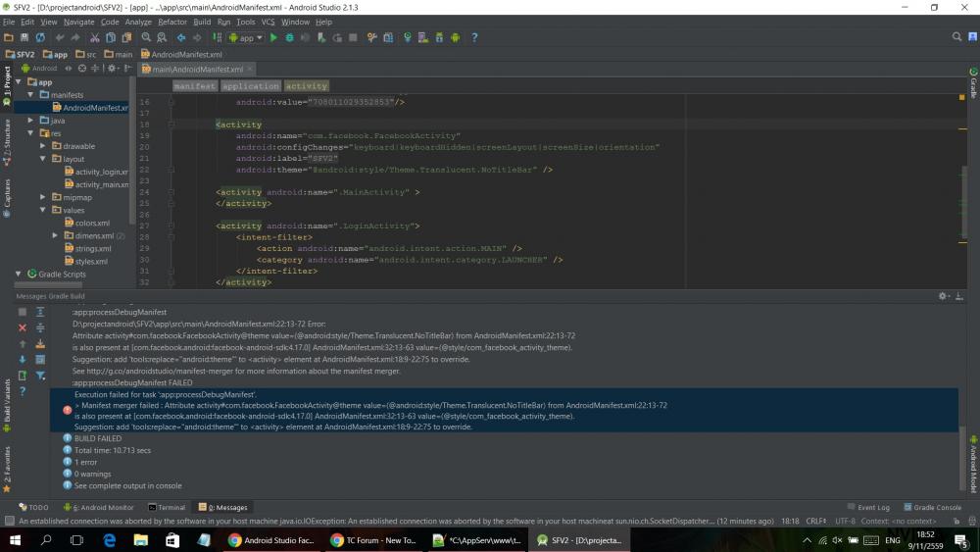The image size is (980, 552).
Task: Start debugging with the bug icon
Action: tap(289, 37)
